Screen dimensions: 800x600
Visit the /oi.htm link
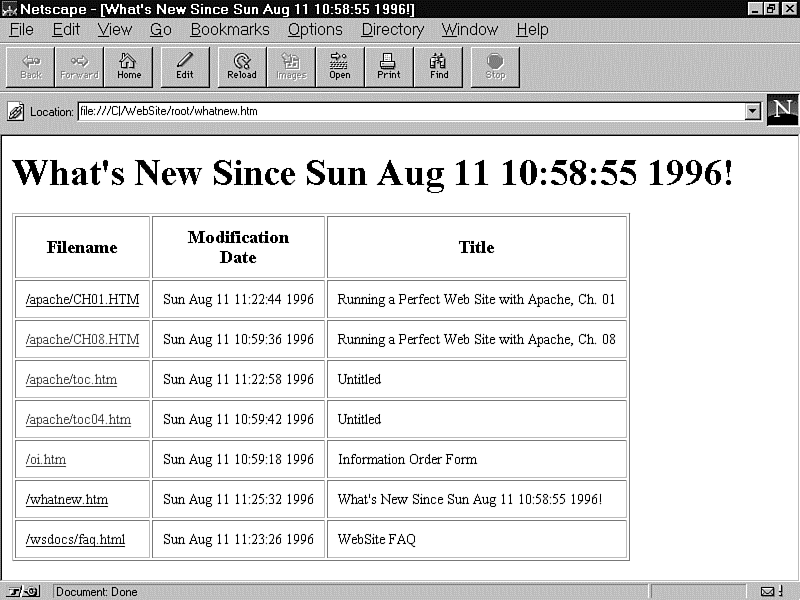(x=46, y=460)
